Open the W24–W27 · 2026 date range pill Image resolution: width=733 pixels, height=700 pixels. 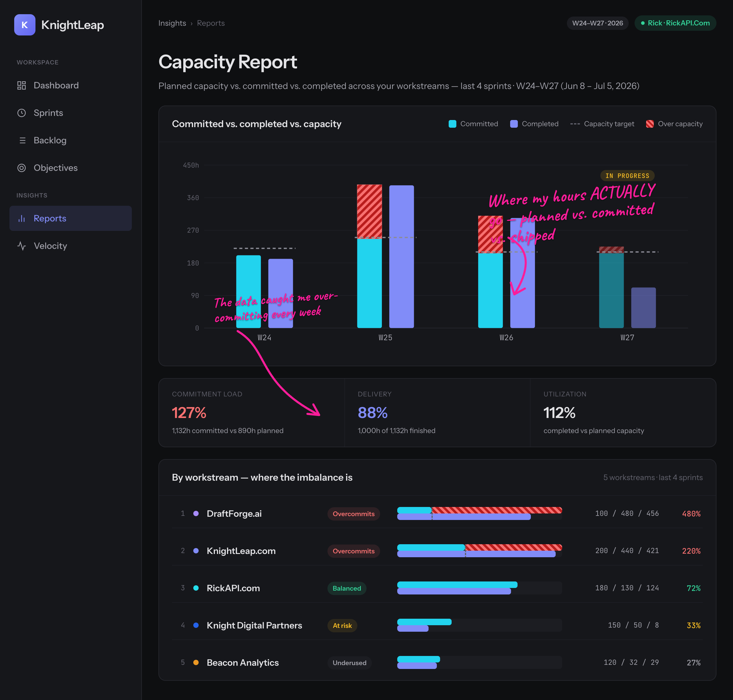598,23
